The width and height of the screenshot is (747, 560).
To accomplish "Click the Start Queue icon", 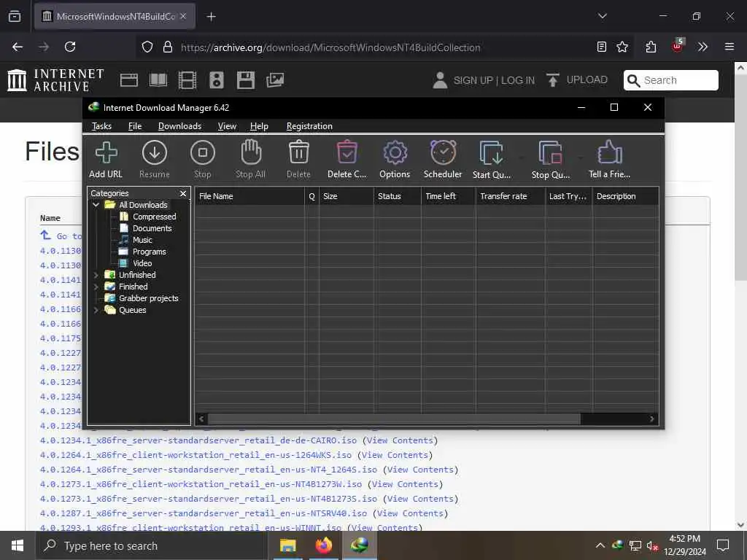I will (491, 153).
